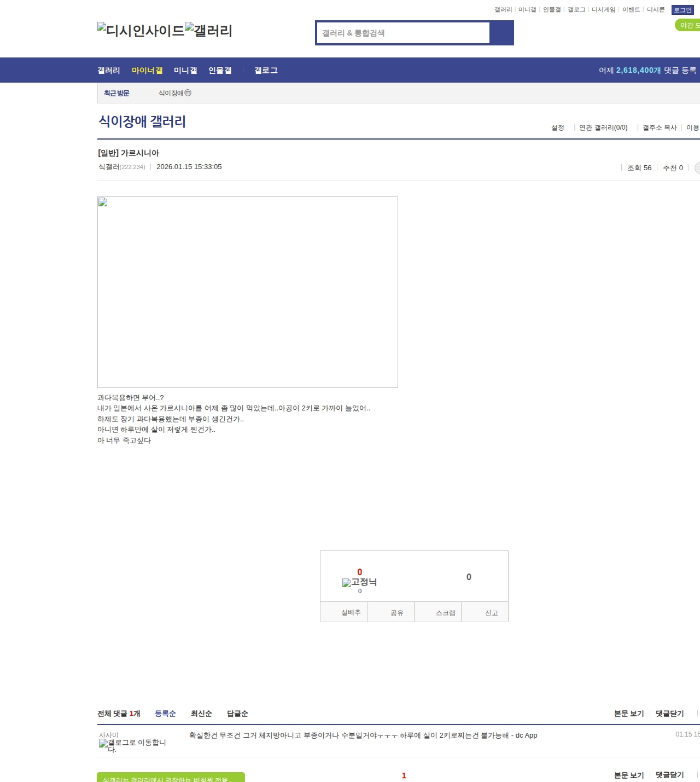Switch to the 마이너갤 tab
The width and height of the screenshot is (700, 782).
pos(147,70)
